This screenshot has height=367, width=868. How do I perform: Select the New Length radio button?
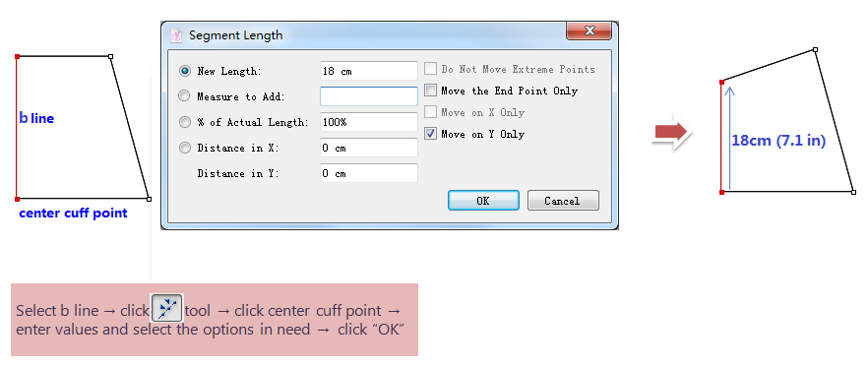pyautogui.click(x=185, y=71)
